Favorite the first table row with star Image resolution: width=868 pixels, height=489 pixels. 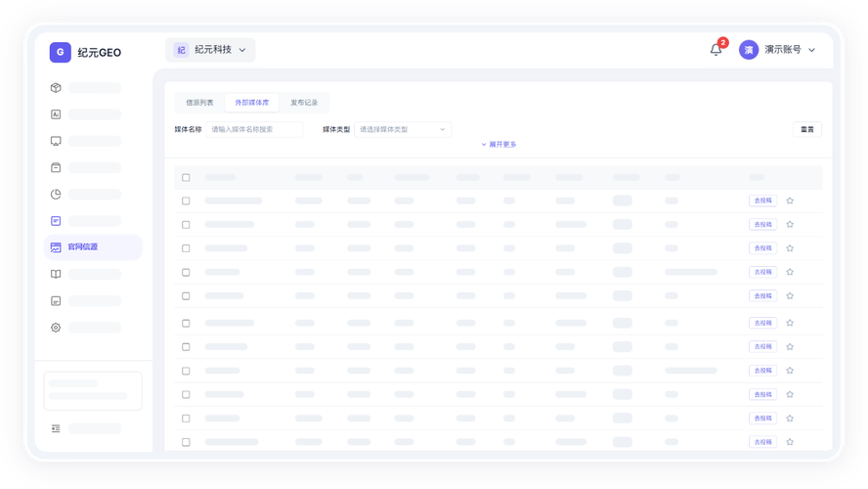click(x=790, y=200)
